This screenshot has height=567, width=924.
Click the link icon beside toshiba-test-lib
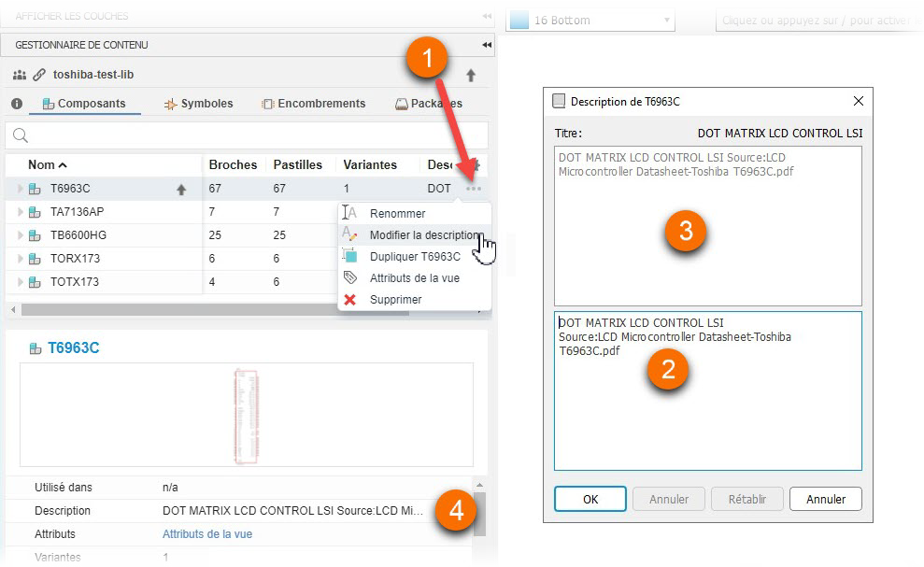(39, 75)
